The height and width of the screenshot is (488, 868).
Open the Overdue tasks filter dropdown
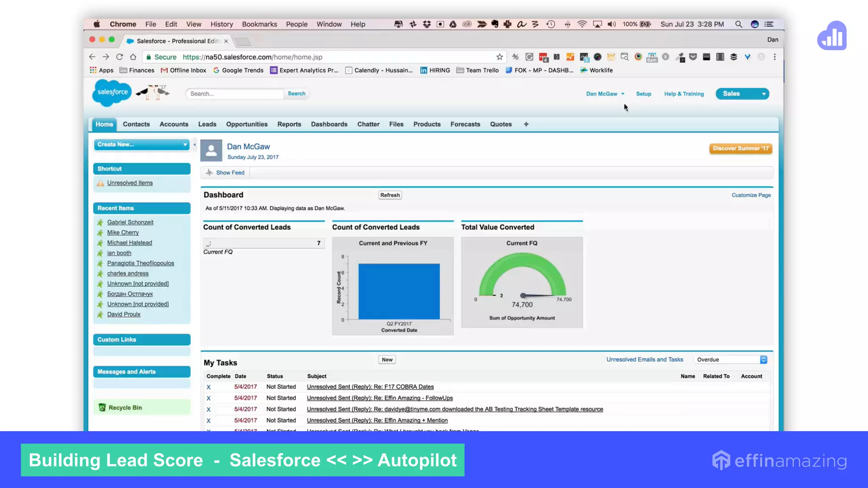point(731,360)
